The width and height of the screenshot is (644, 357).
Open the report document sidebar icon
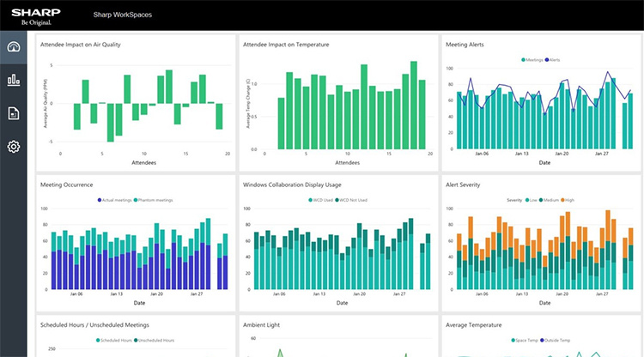[x=14, y=113]
